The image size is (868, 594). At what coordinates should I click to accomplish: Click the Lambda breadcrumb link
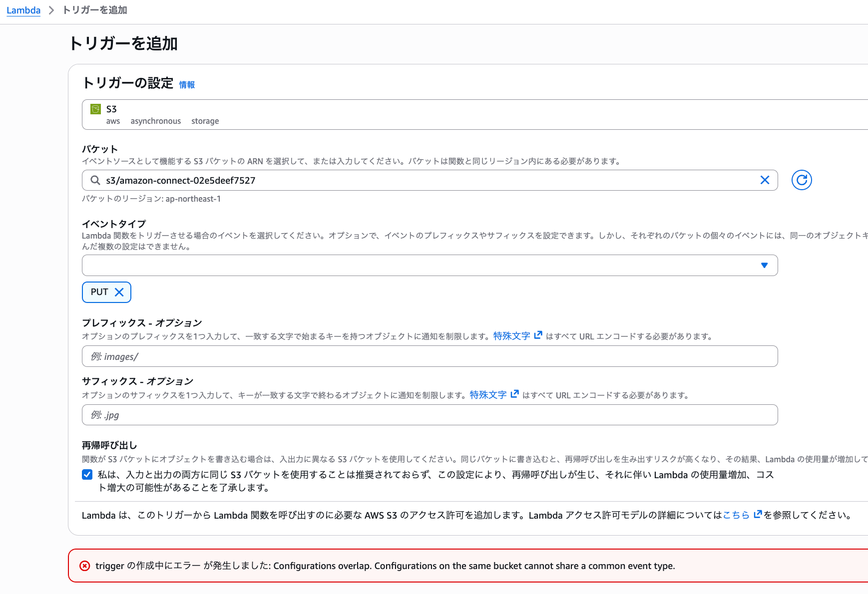coord(23,10)
